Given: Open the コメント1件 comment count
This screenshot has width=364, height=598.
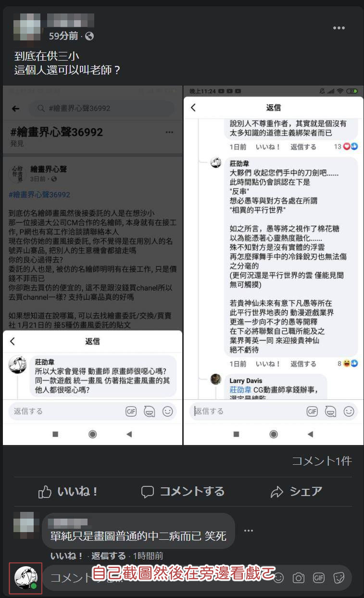Looking at the screenshot, I should point(322,461).
